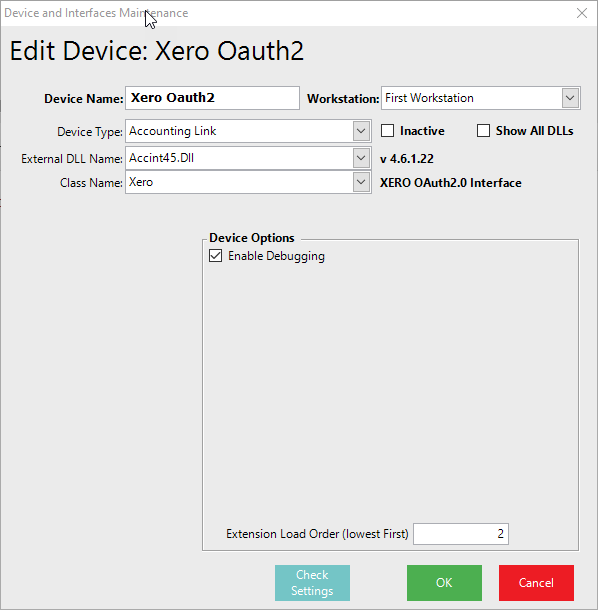Expand the Device Type dropdown arrow
Viewport: 598px width, 610px height.
[x=361, y=131]
